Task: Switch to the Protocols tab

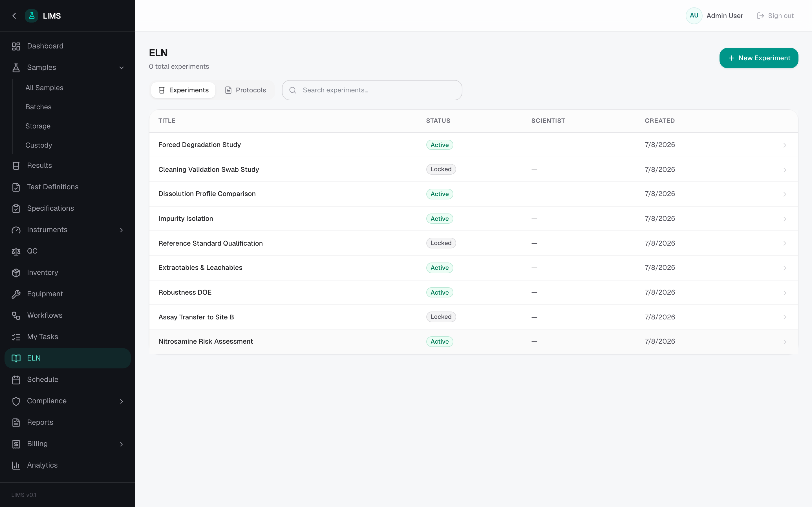Action: (x=246, y=90)
